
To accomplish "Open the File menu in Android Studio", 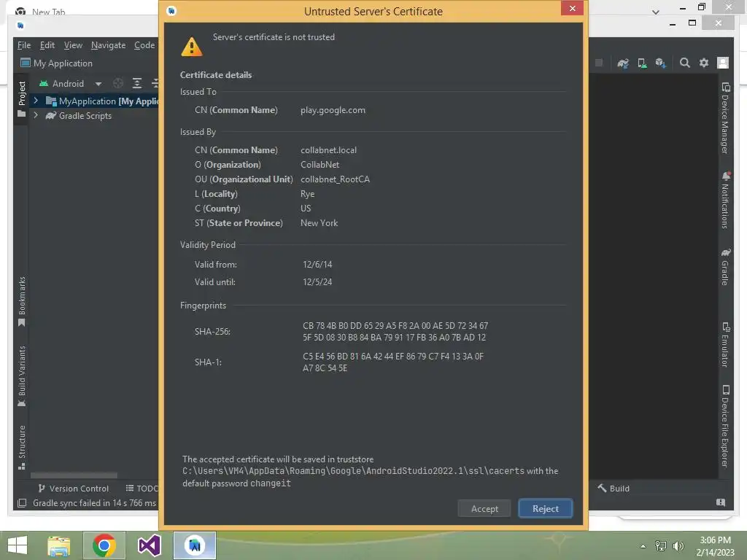I will click(24, 45).
